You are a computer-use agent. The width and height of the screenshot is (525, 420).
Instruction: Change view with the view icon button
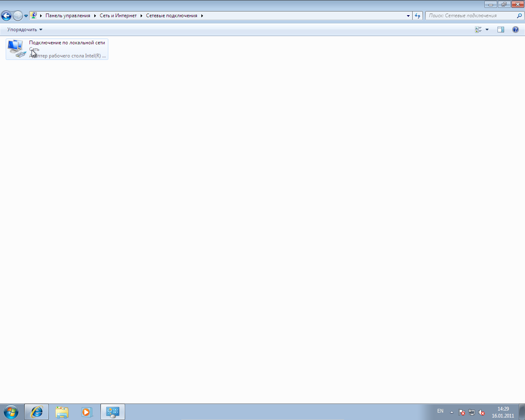pos(478,30)
